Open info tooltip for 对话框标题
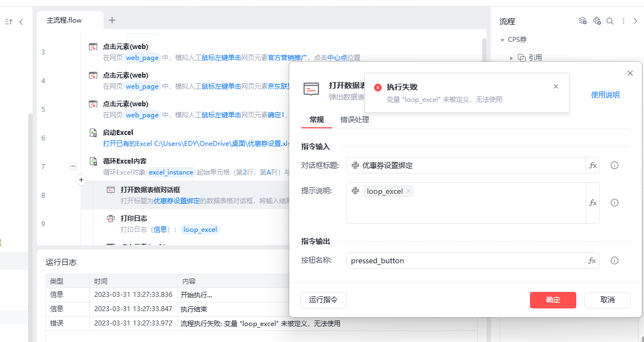This screenshot has width=644, height=342. pos(614,165)
